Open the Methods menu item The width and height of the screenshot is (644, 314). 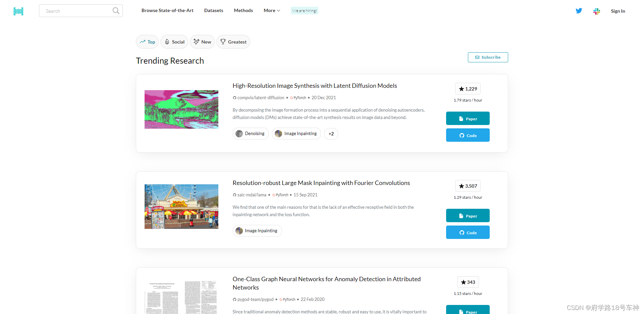244,11
